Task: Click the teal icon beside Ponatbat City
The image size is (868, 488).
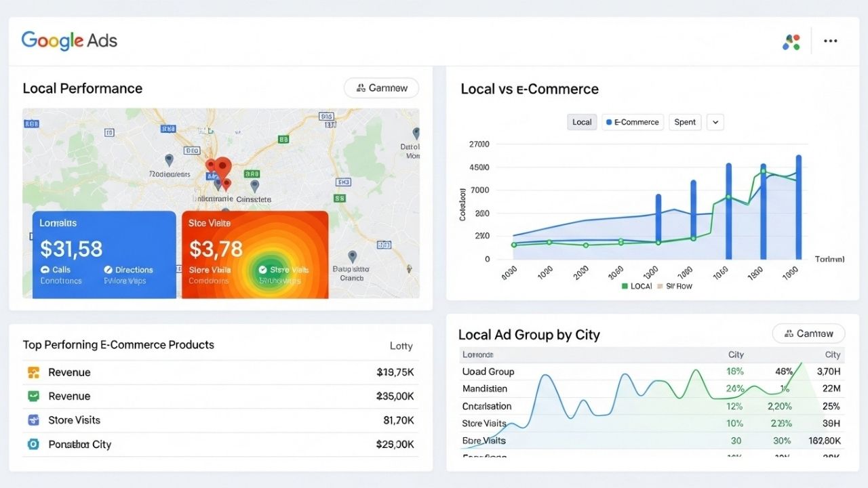Action: pos(33,445)
